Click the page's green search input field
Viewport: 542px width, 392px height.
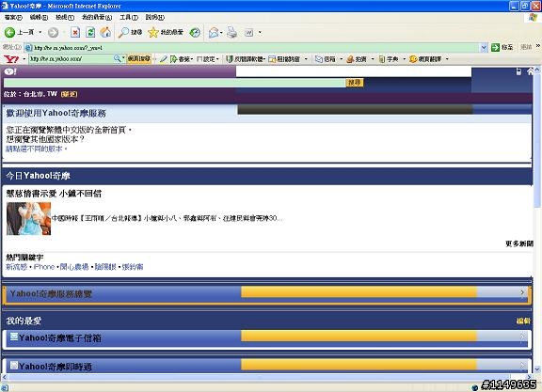click(x=175, y=83)
